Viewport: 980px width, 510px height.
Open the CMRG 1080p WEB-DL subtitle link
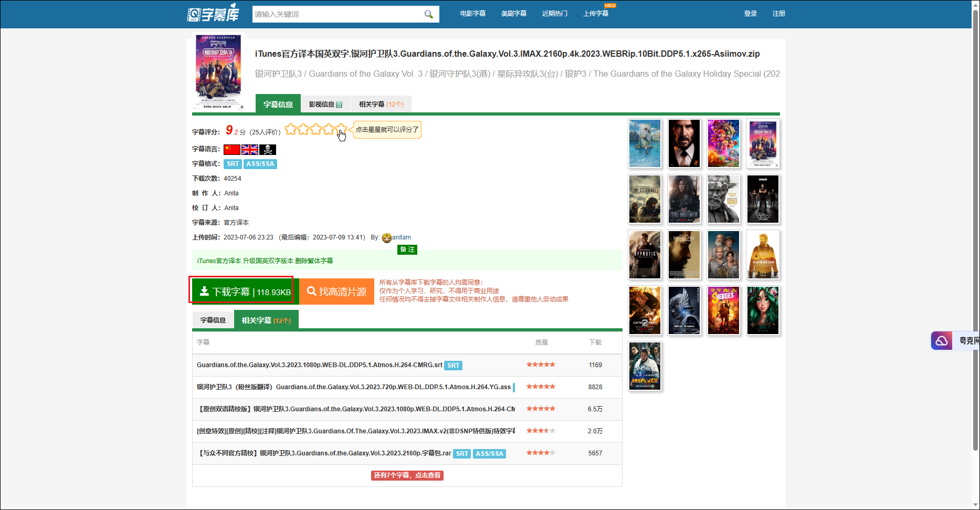(x=319, y=365)
